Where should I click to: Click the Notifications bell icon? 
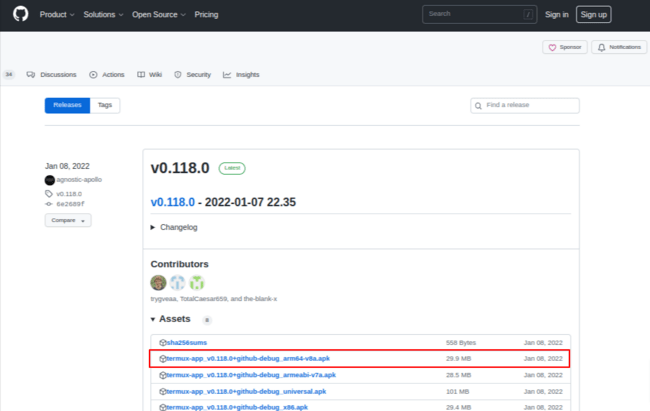[601, 48]
